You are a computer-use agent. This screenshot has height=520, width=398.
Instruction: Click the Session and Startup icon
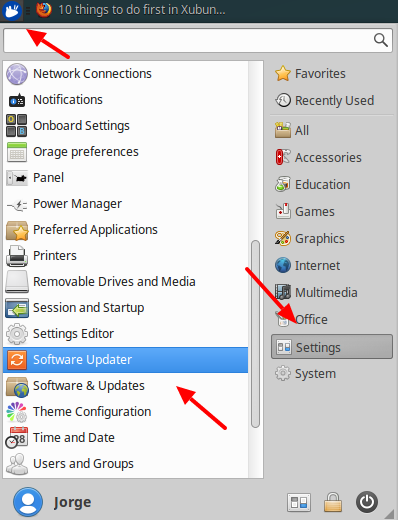pos(17,308)
